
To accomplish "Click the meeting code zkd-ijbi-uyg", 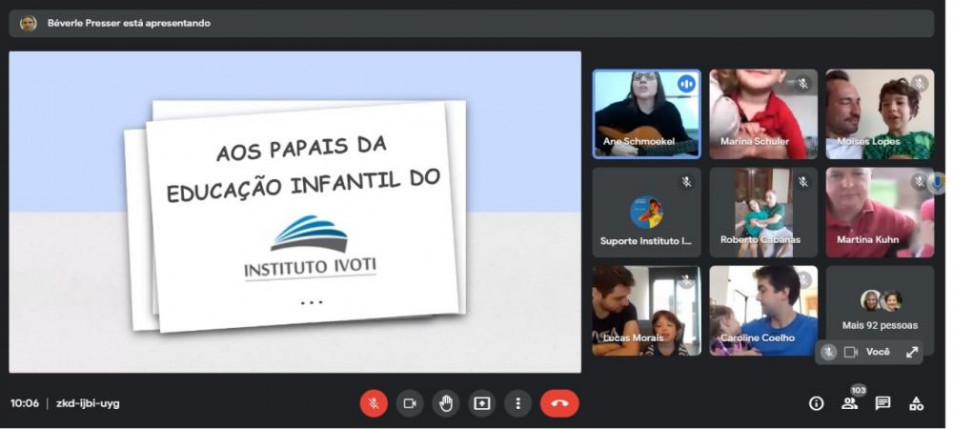I will click(x=88, y=403).
